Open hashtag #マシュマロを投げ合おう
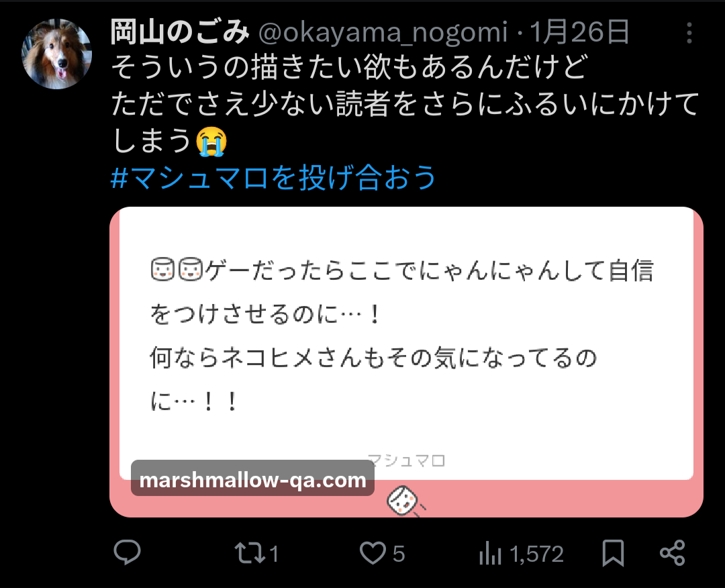 (273, 177)
